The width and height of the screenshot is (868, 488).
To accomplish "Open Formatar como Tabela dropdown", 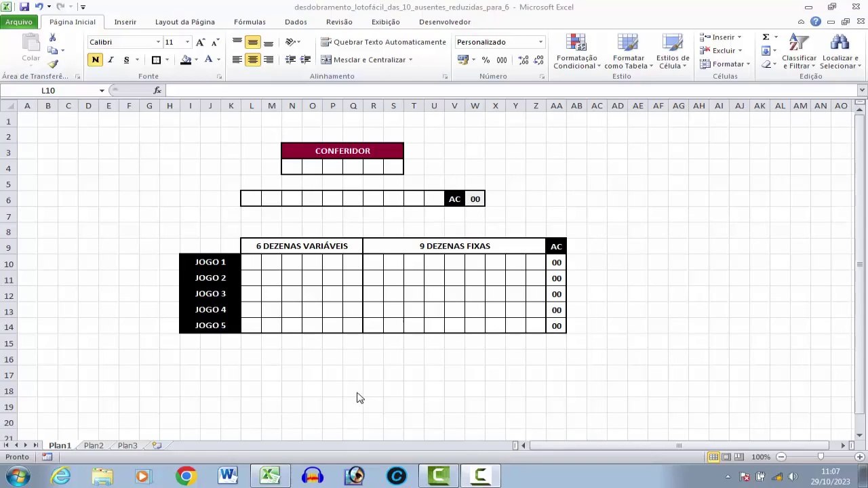I will 629,52.
